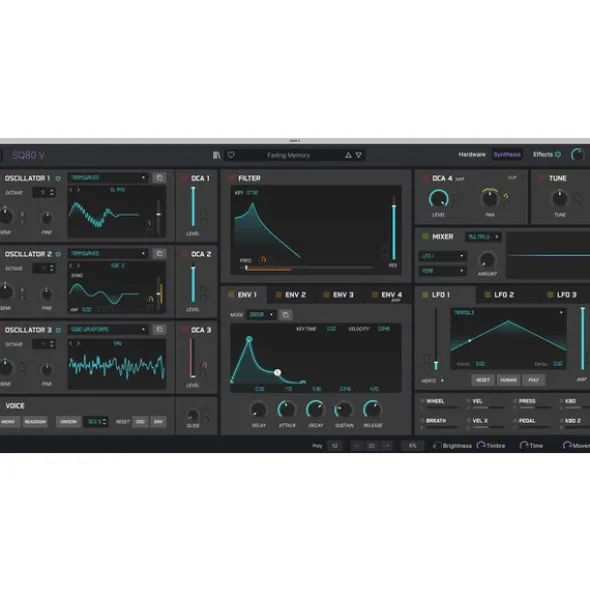
Task: Open Oscillator 3 wave category dropdown
Action: 108,329
